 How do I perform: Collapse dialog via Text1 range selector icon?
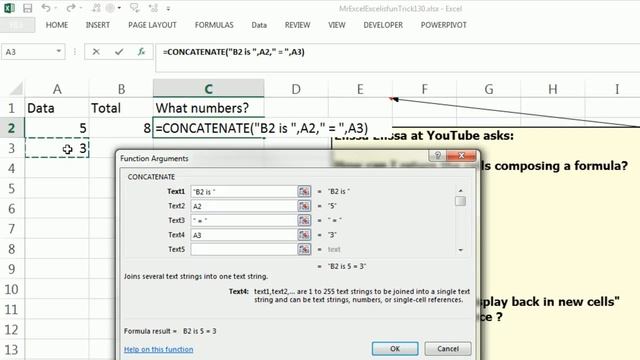pyautogui.click(x=304, y=191)
